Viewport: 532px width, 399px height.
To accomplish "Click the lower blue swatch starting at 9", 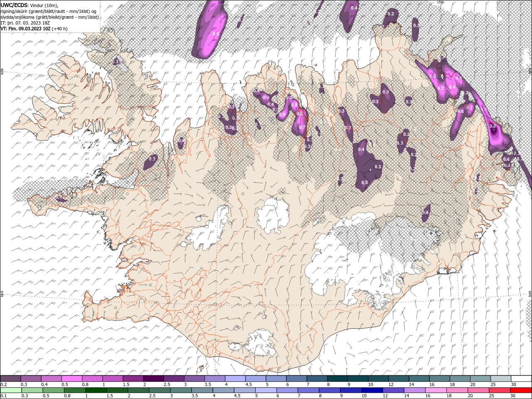I will tap(351, 390).
